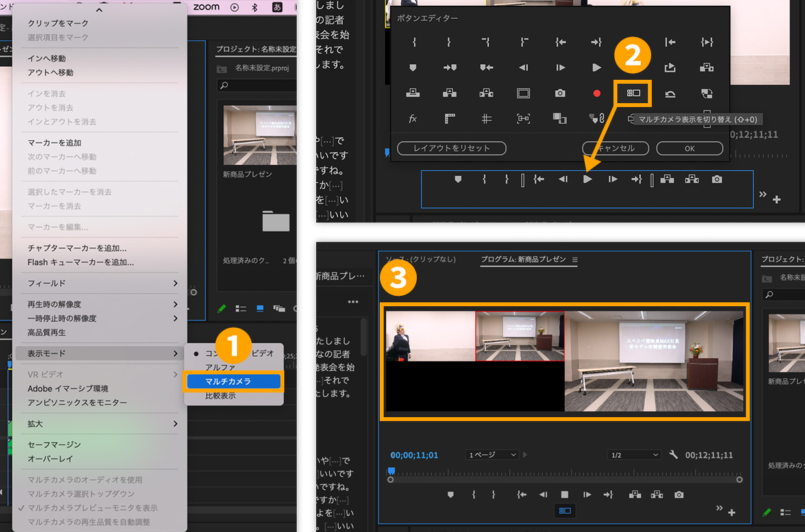Open Program panel hamburger menu

575,260
